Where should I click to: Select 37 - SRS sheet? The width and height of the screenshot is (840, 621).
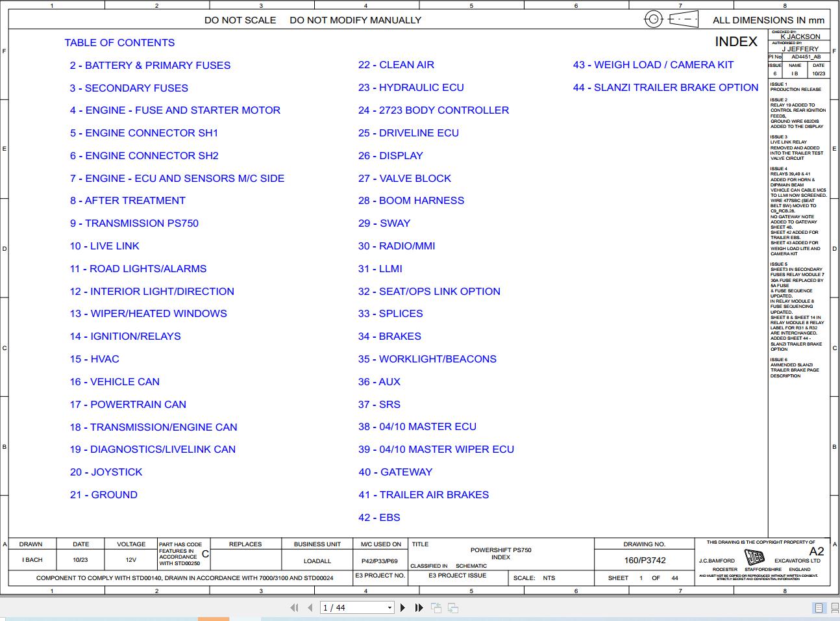point(379,405)
